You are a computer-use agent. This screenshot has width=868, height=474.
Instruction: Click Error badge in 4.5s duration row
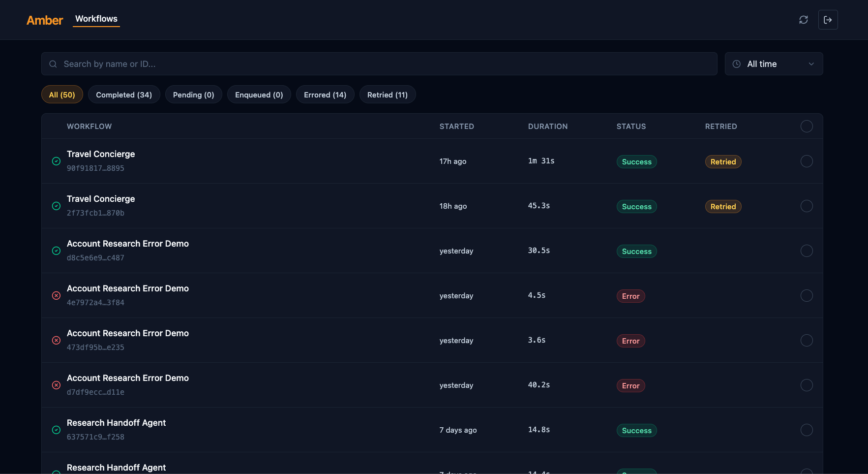pos(630,296)
